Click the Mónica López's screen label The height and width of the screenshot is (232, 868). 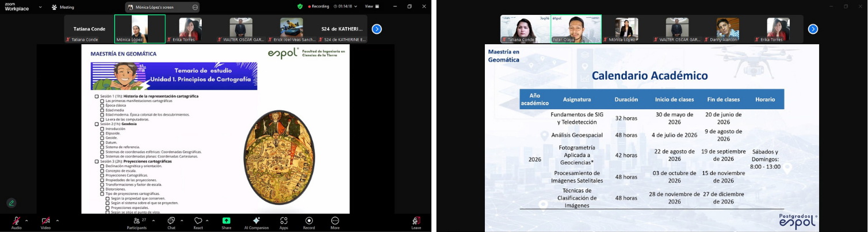[x=154, y=7]
